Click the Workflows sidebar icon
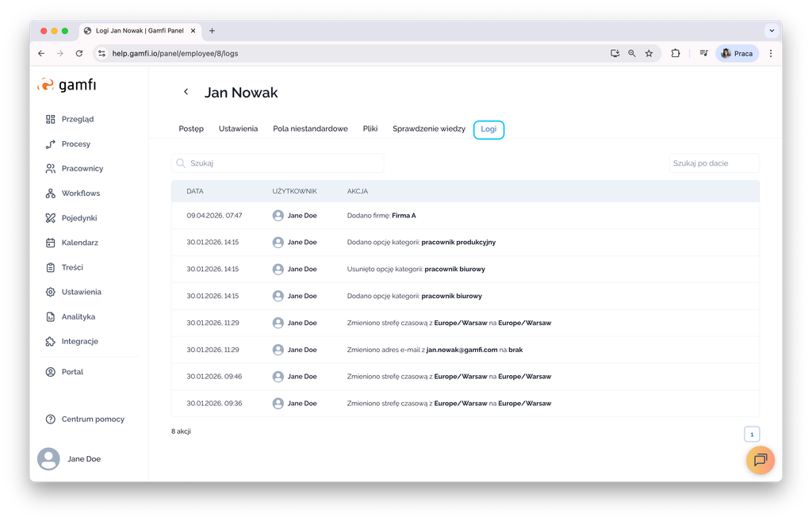812x521 pixels. (x=51, y=193)
